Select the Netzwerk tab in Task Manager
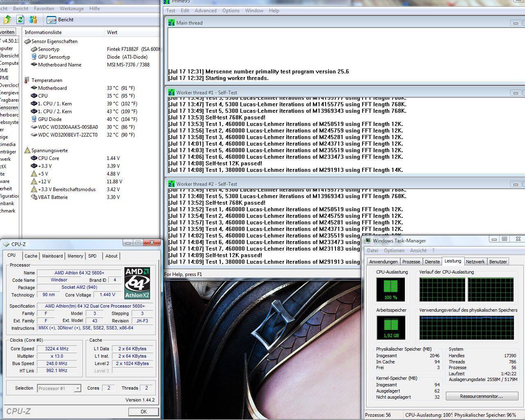The width and height of the screenshot is (525, 420). (475, 262)
